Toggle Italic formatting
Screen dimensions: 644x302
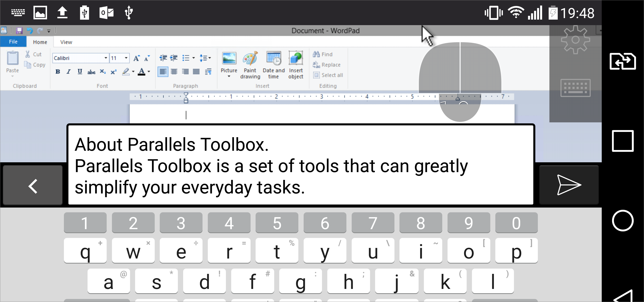click(x=68, y=72)
